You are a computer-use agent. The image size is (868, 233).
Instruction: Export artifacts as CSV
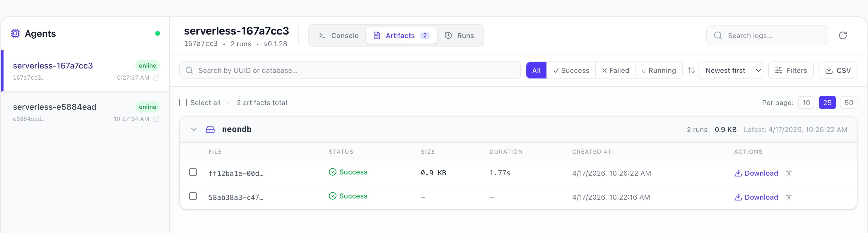(838, 70)
